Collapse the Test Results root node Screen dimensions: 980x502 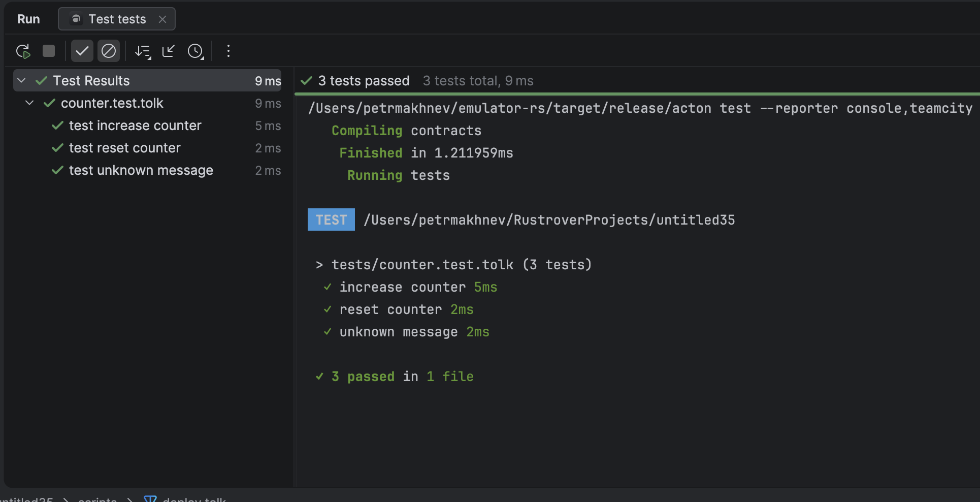coord(21,81)
